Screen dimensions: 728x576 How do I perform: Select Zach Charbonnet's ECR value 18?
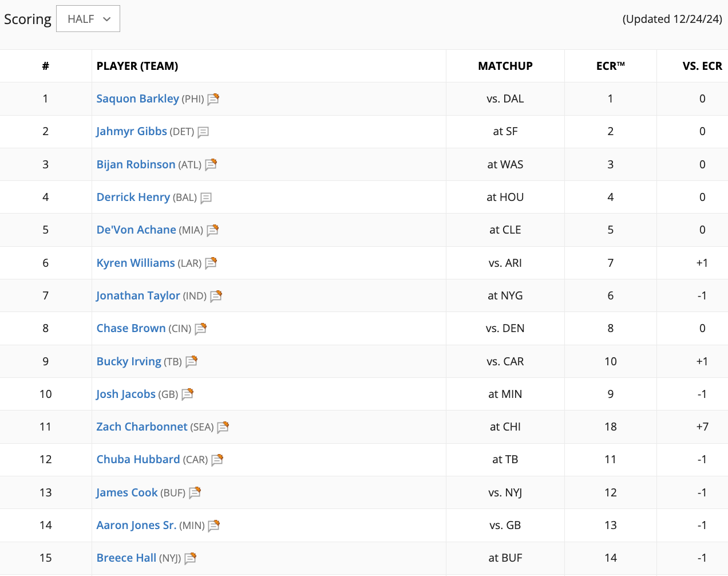tap(611, 427)
